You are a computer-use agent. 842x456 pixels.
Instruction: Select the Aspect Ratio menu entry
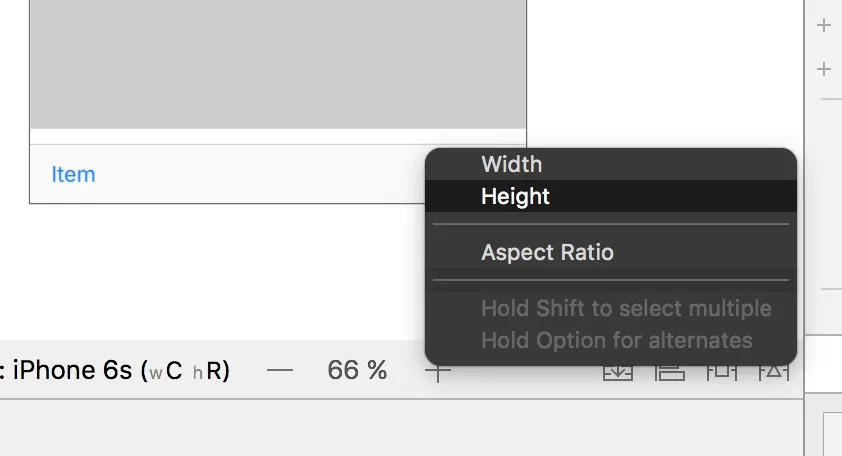click(x=547, y=252)
